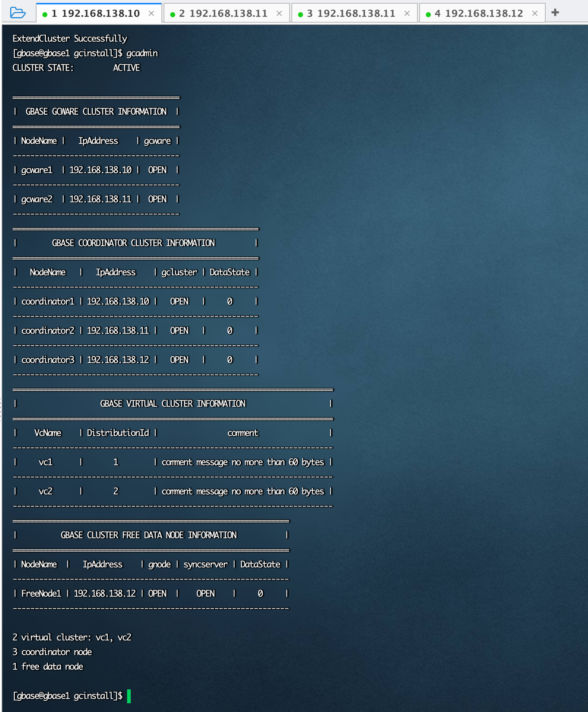Click the IP address in the coordinator1 row

(118, 302)
